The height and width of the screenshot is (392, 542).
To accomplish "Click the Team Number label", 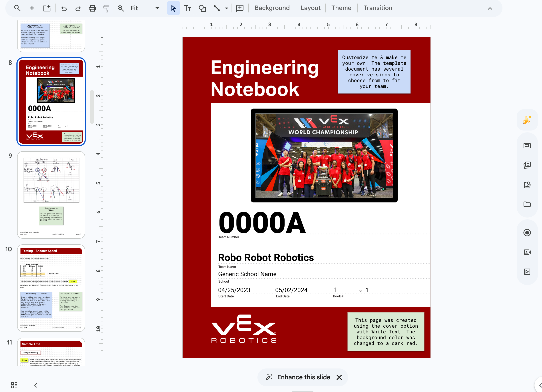I will click(229, 237).
